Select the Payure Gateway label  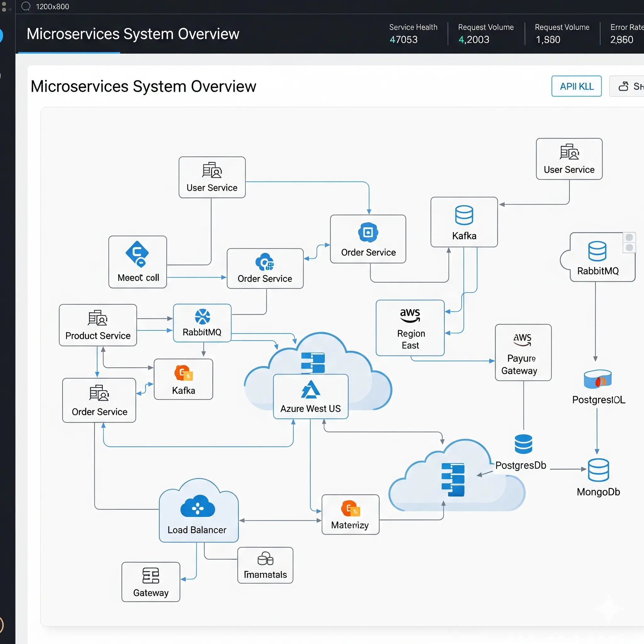tap(519, 364)
